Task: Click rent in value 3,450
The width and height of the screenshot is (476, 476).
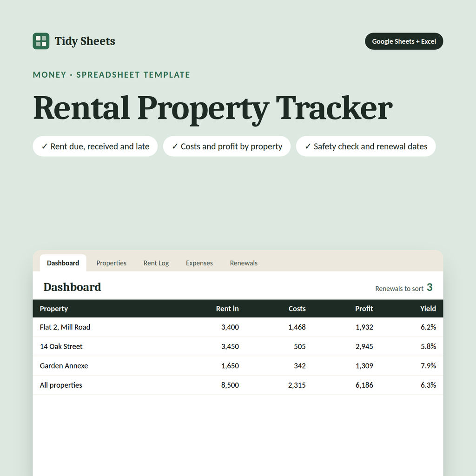Action: pyautogui.click(x=230, y=346)
